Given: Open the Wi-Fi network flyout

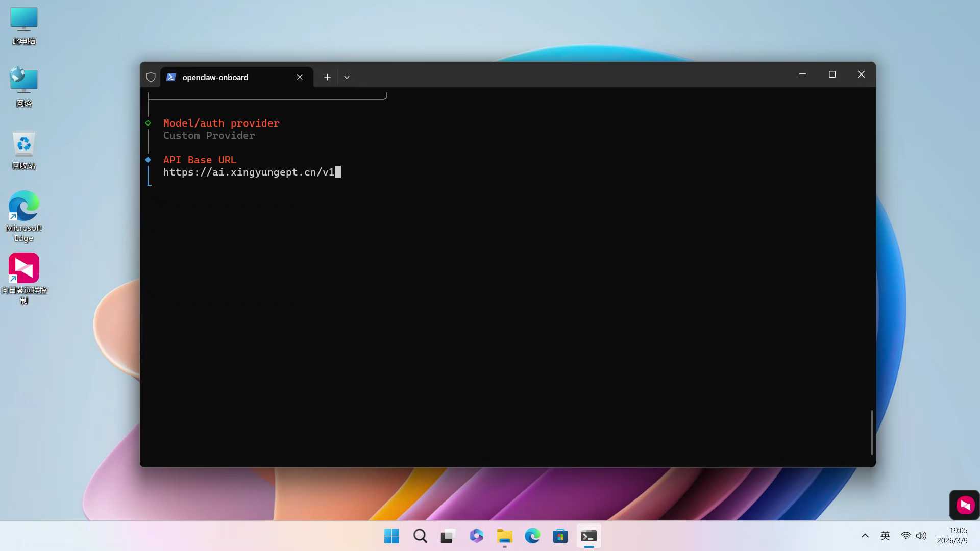Looking at the screenshot, I should click(905, 536).
